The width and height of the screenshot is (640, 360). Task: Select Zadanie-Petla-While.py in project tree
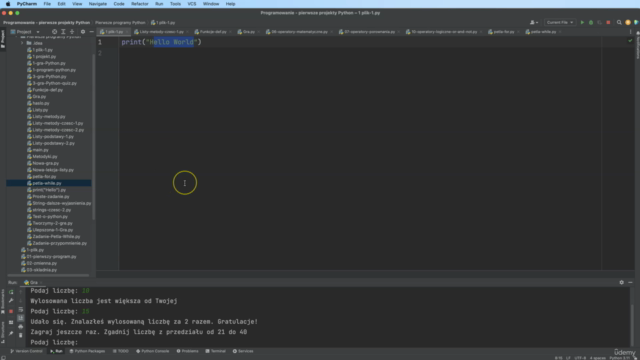[56, 236]
